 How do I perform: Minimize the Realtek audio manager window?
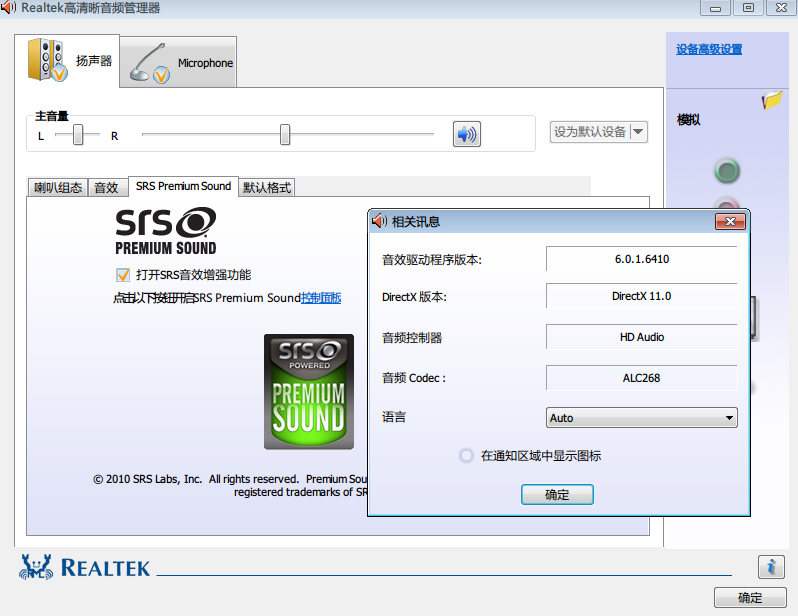pyautogui.click(x=715, y=8)
